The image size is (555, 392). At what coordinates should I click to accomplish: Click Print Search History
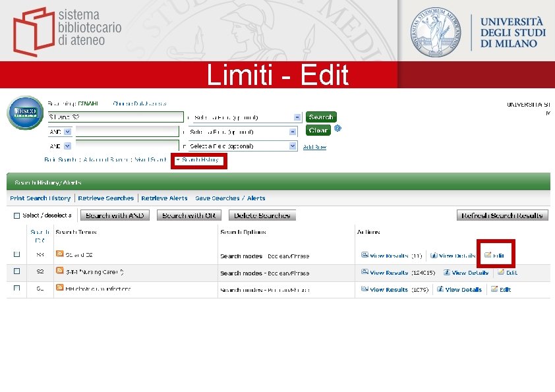pyautogui.click(x=40, y=198)
